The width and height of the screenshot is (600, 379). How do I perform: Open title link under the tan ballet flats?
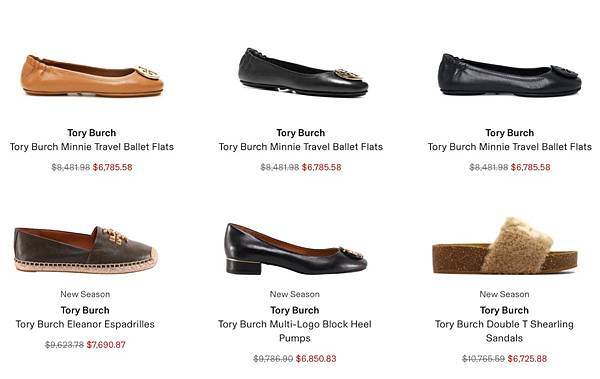click(92, 147)
